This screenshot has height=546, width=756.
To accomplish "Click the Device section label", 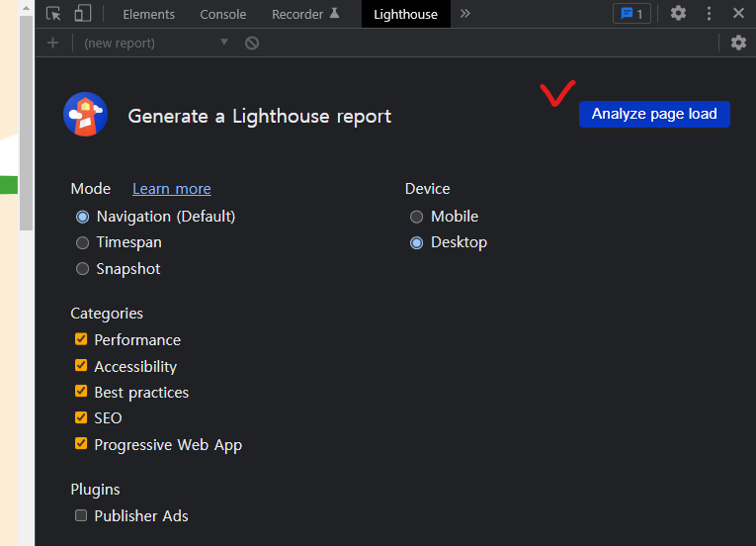I will [427, 189].
